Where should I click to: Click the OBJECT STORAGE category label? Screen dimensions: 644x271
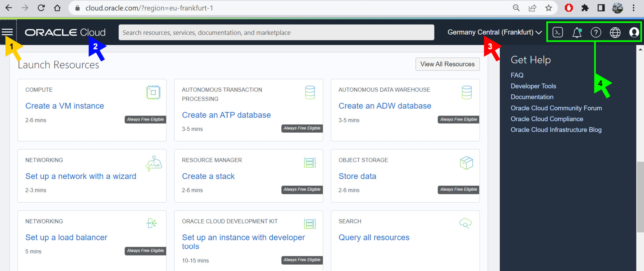click(363, 160)
